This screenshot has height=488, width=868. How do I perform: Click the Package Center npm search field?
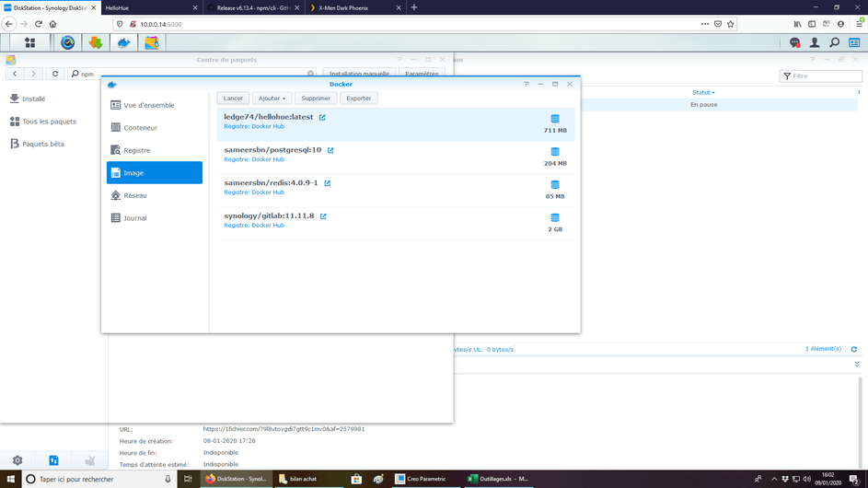pyautogui.click(x=192, y=74)
